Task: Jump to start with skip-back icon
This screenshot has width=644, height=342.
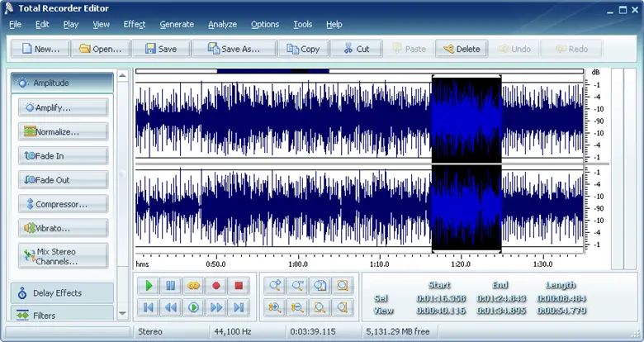Action: tap(149, 307)
